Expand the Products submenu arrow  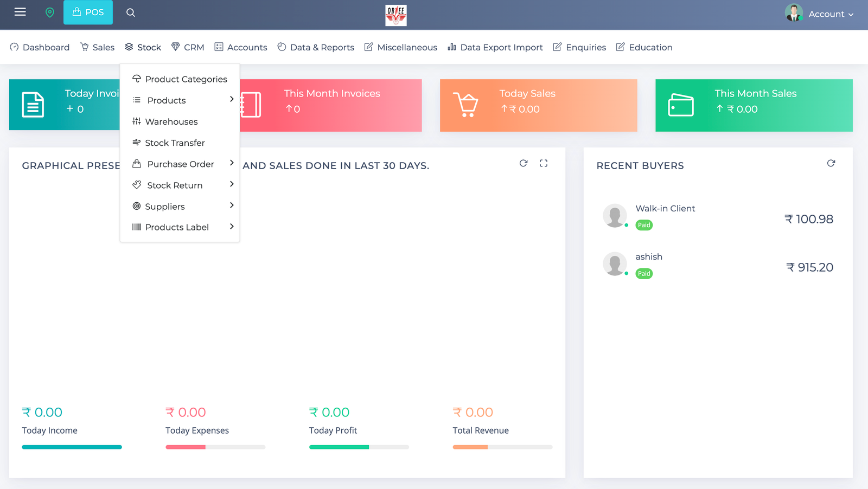click(x=232, y=99)
